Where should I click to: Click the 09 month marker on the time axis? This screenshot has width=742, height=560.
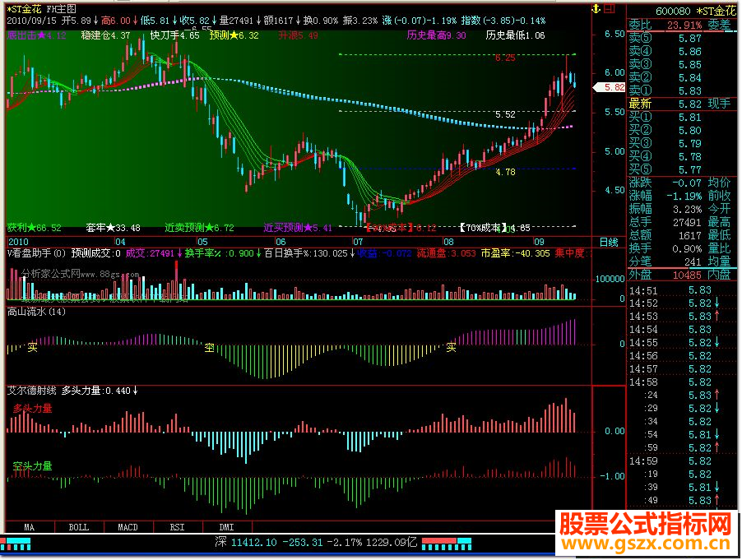tap(539, 242)
